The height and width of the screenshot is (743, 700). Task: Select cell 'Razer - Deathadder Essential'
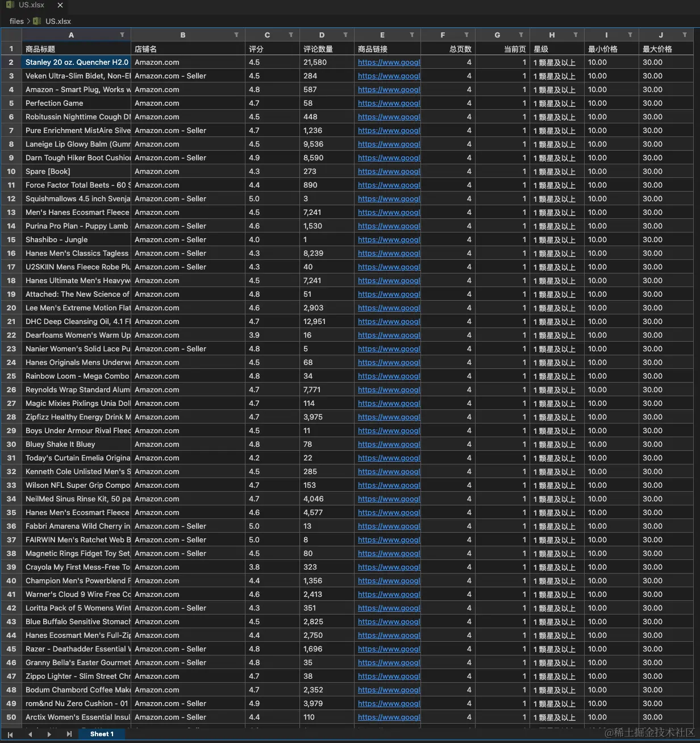coord(77,649)
